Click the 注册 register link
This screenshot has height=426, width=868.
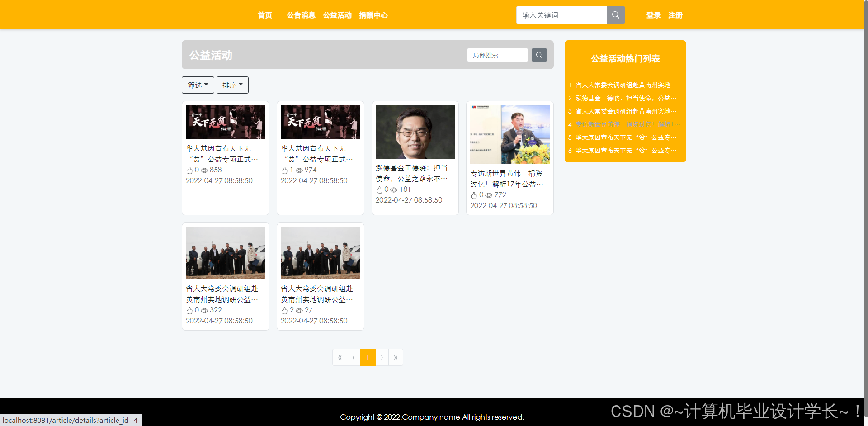tap(675, 15)
